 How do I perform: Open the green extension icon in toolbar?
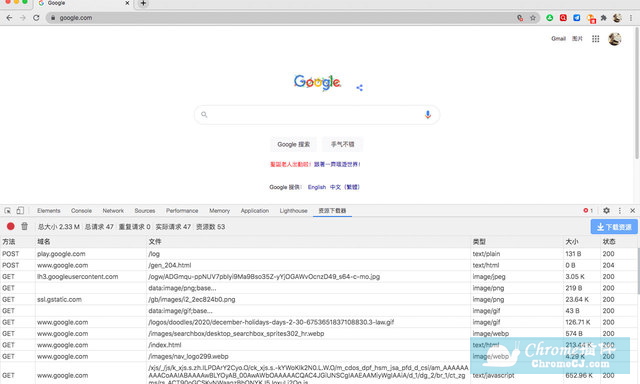pos(550,18)
